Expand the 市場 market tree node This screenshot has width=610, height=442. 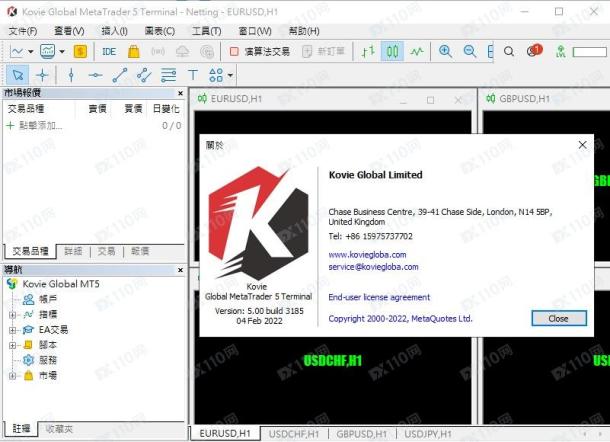[12, 376]
